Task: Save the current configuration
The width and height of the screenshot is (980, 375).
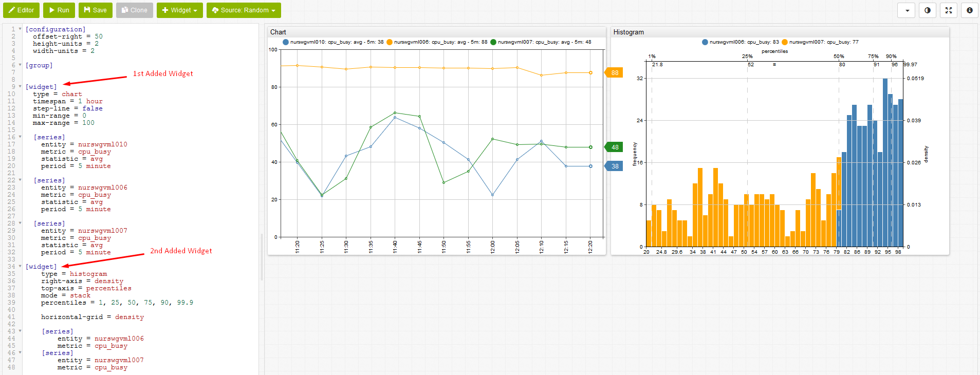Action: coord(96,10)
